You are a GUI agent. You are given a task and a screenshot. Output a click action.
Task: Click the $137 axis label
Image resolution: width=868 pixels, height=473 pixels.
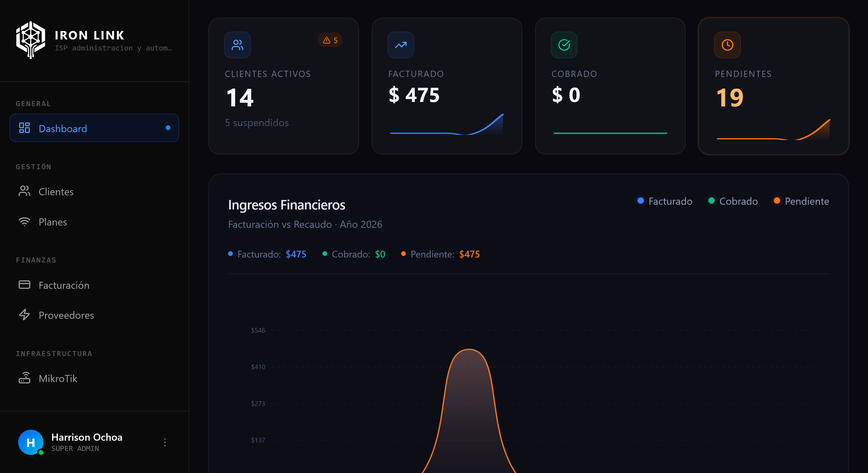(258, 440)
